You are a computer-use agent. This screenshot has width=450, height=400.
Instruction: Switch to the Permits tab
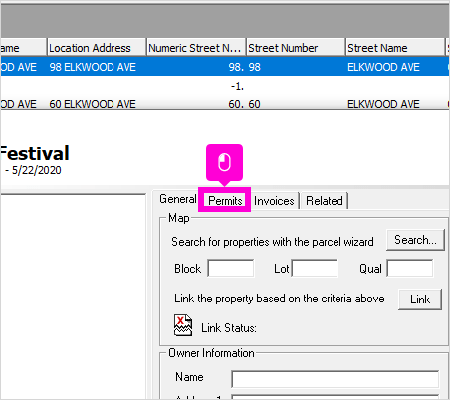(225, 201)
